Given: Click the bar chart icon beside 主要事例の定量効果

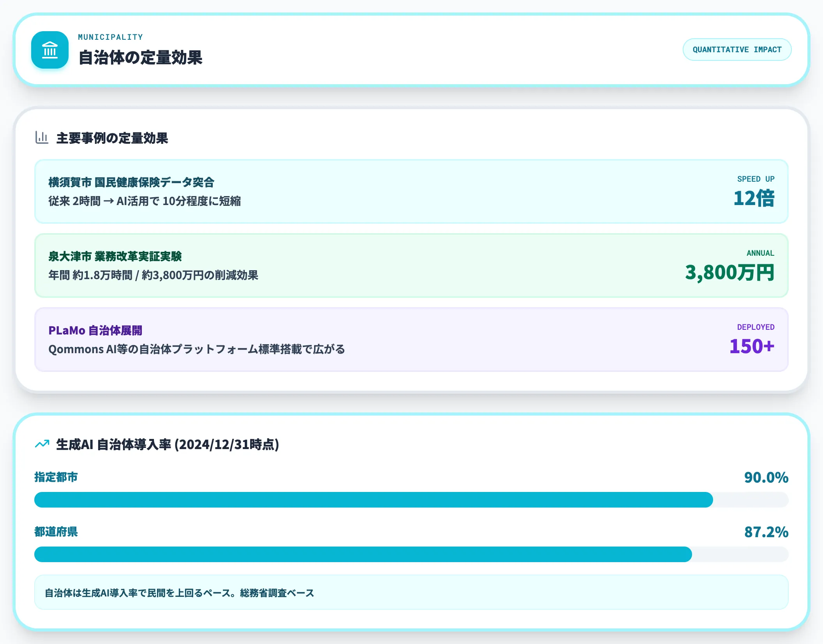Looking at the screenshot, I should tap(42, 138).
